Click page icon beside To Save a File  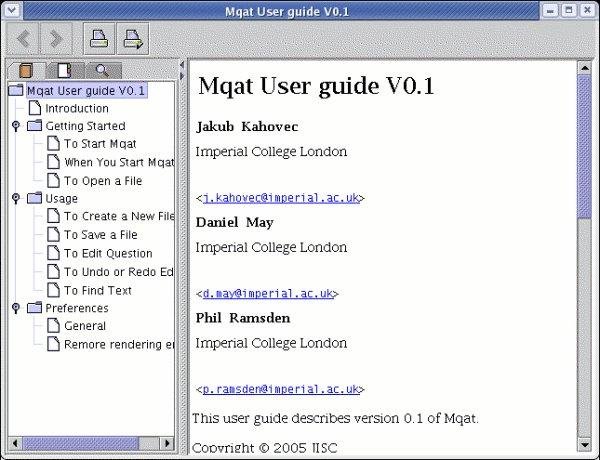53,234
